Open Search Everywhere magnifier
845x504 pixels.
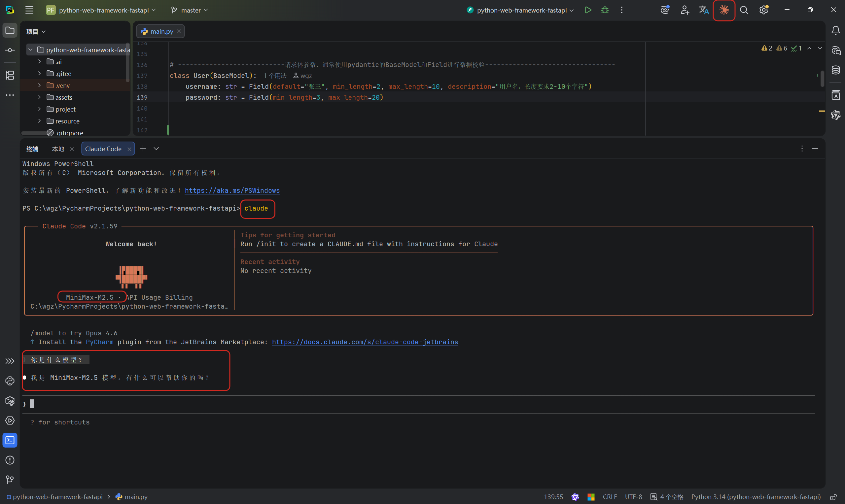[x=744, y=10]
